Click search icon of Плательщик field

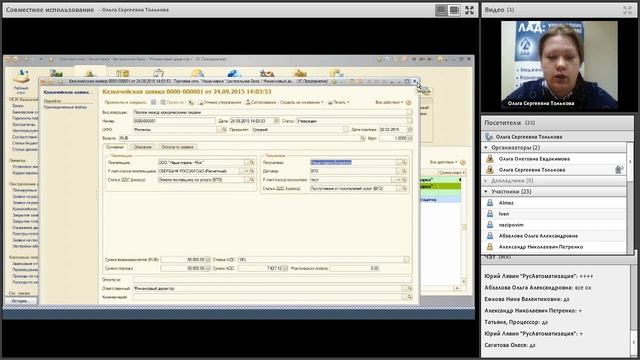[x=251, y=162]
